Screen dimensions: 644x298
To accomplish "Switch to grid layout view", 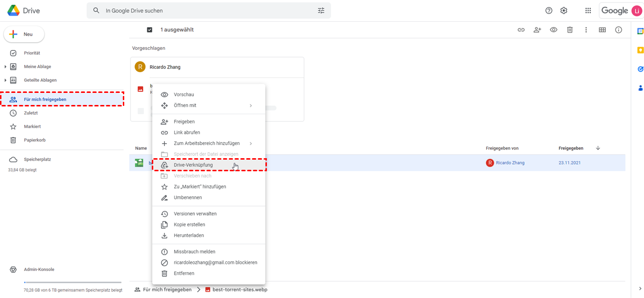I will (602, 30).
